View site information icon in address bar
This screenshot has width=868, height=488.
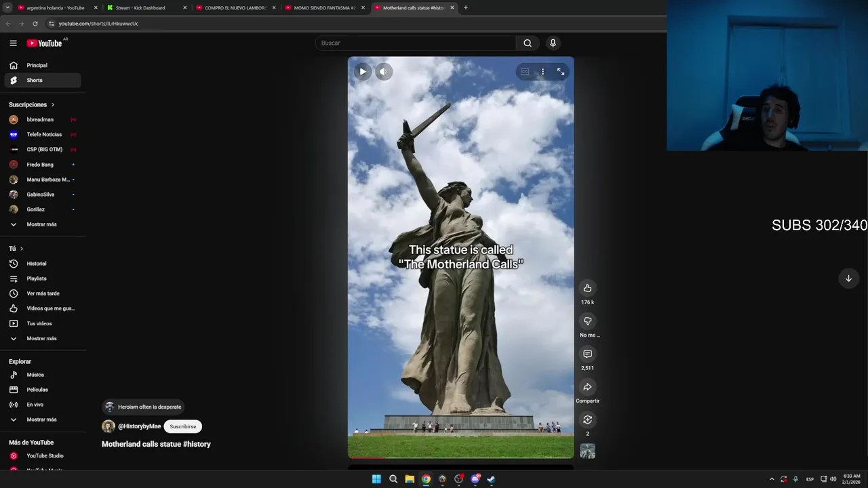[51, 23]
